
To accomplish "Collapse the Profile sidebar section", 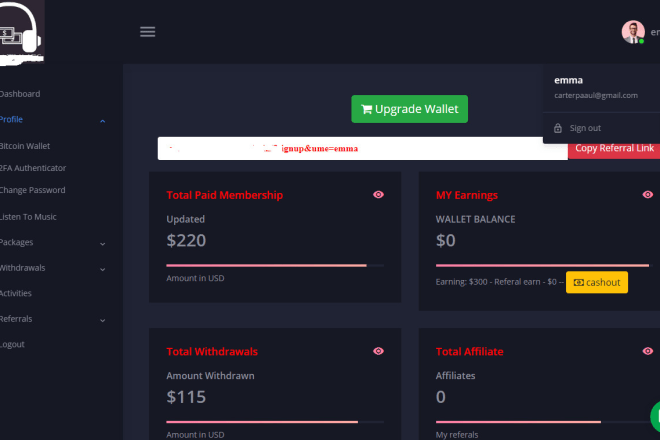I will (x=102, y=120).
